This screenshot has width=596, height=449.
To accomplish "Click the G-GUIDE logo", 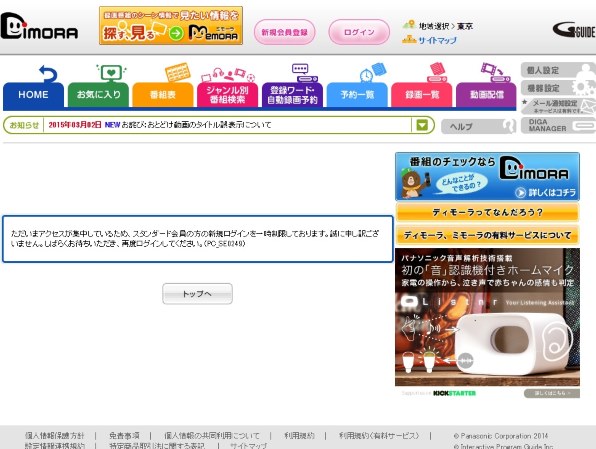I will tap(574, 30).
